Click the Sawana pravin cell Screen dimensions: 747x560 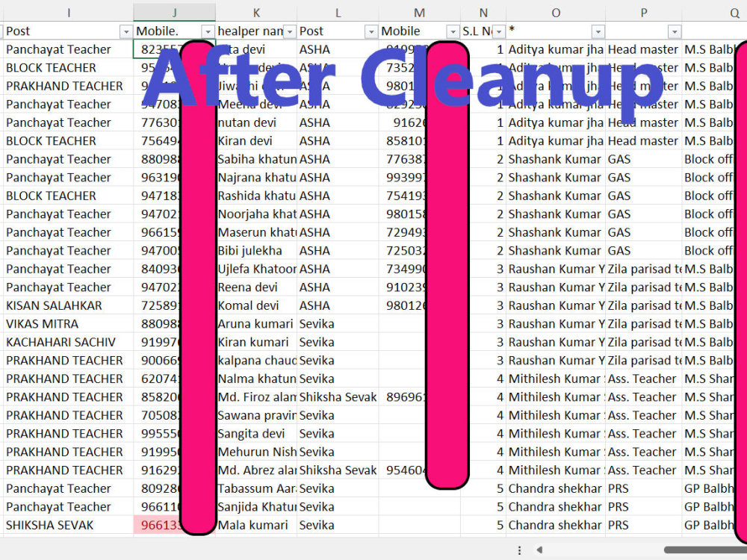coord(256,415)
